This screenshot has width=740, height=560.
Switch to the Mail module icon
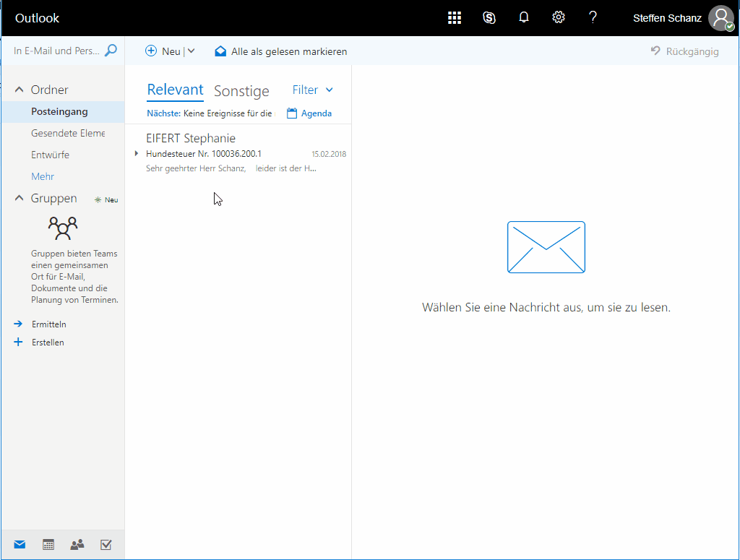20,545
